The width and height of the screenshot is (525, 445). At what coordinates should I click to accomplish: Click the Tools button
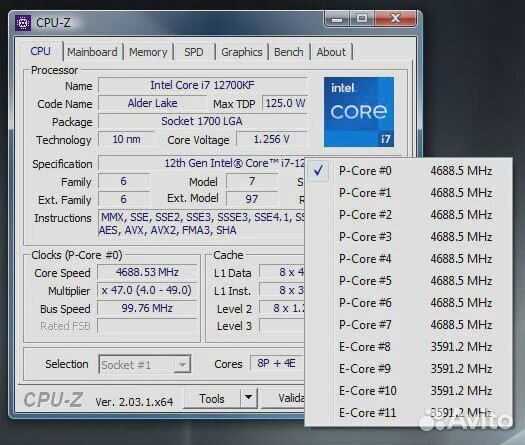click(x=212, y=399)
